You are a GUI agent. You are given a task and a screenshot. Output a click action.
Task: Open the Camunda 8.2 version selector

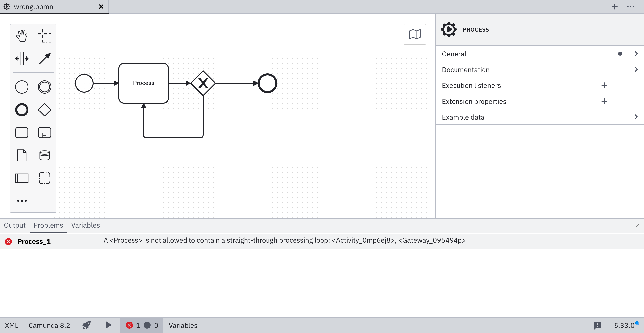[49, 325]
